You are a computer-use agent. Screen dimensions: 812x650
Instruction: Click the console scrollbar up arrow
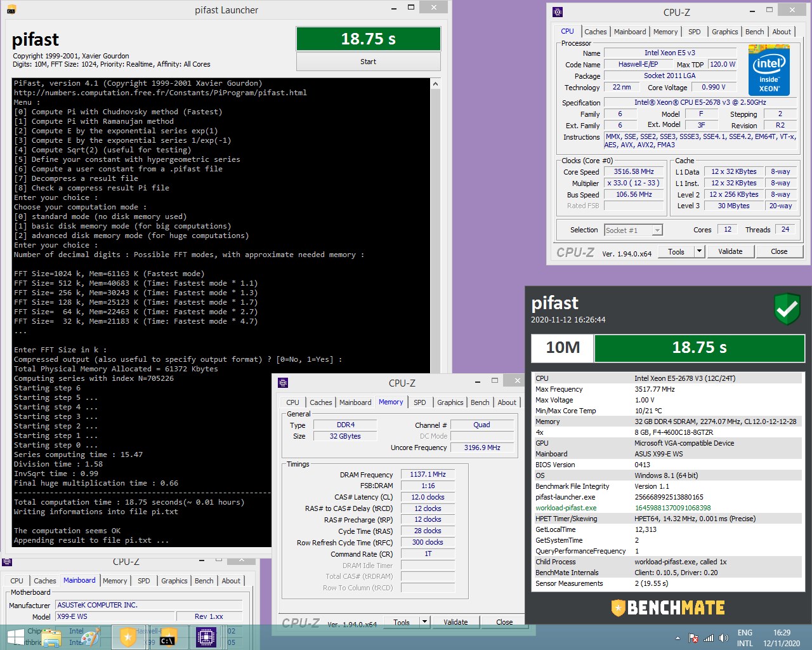click(x=435, y=84)
